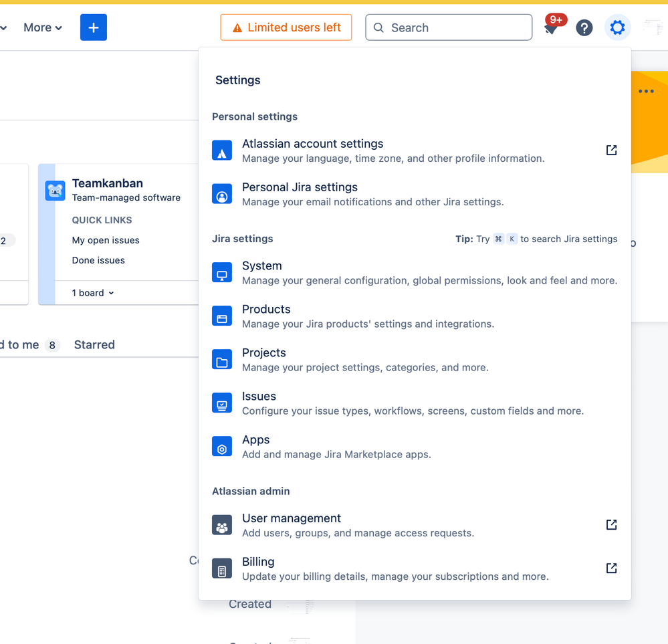Screen dimensions: 668x644
Task: Open Projects settings entry
Action: (x=415, y=360)
